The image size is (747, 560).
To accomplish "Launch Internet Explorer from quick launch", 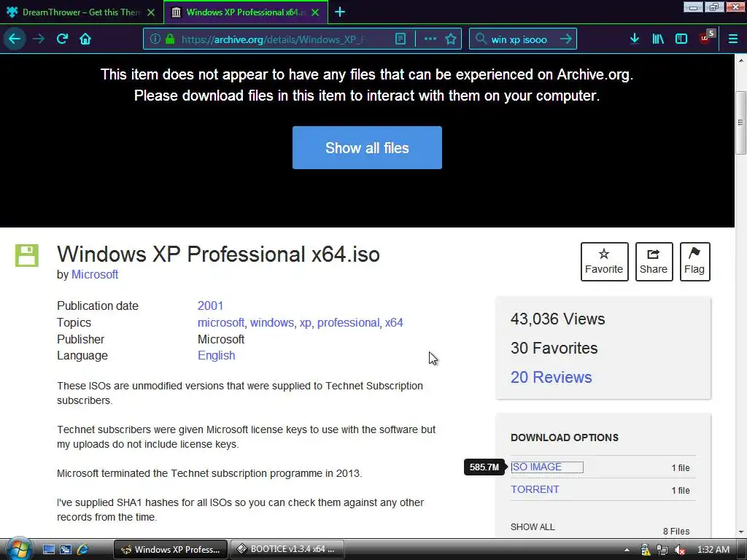I will pos(82,550).
